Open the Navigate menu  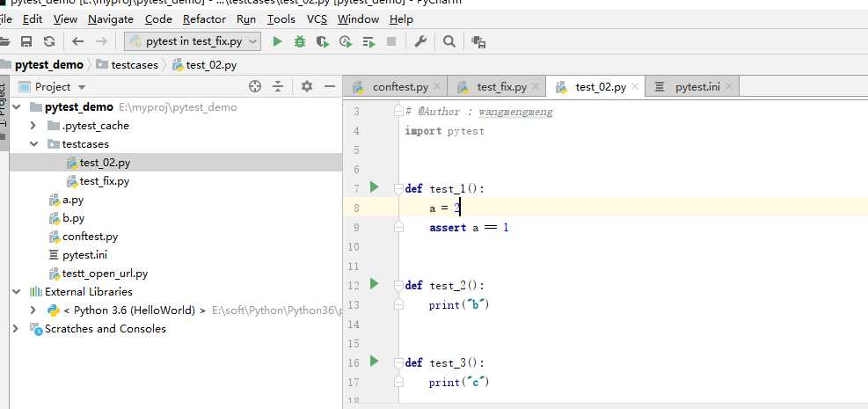tap(111, 19)
